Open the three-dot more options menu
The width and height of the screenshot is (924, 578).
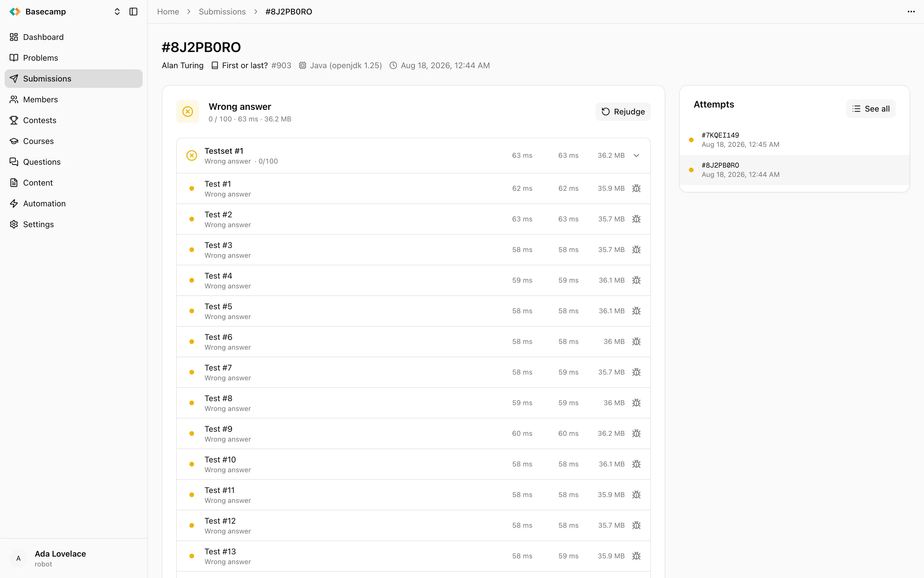click(x=911, y=12)
